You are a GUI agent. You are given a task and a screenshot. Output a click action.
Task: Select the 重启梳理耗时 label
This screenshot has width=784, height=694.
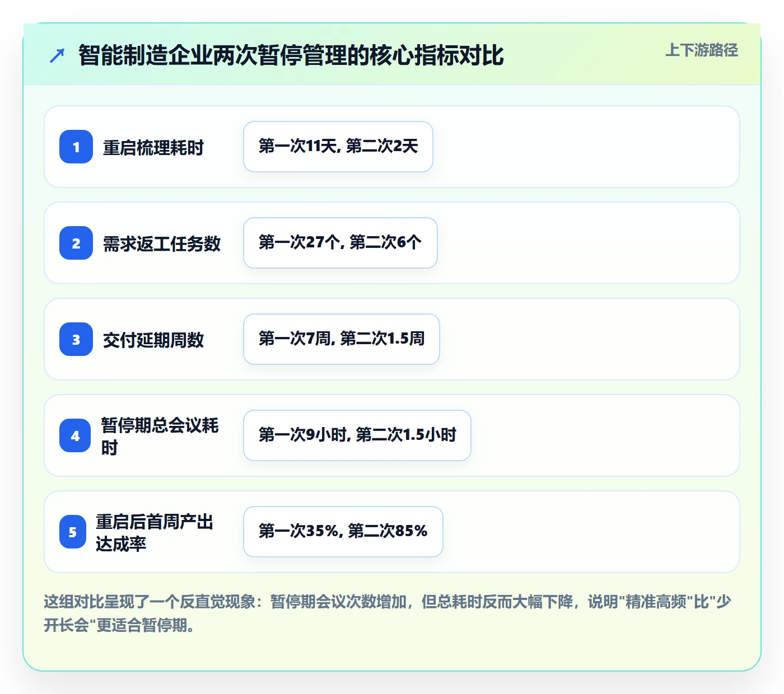coord(153,148)
